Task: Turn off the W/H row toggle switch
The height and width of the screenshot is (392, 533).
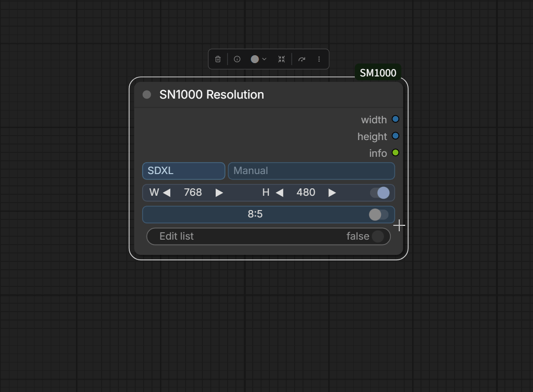Action: (x=380, y=193)
